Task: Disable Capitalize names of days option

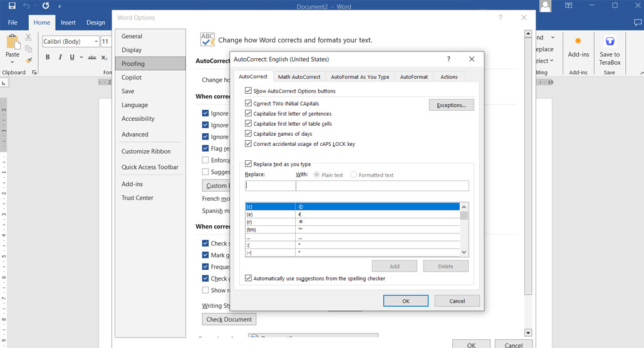Action: click(x=248, y=133)
